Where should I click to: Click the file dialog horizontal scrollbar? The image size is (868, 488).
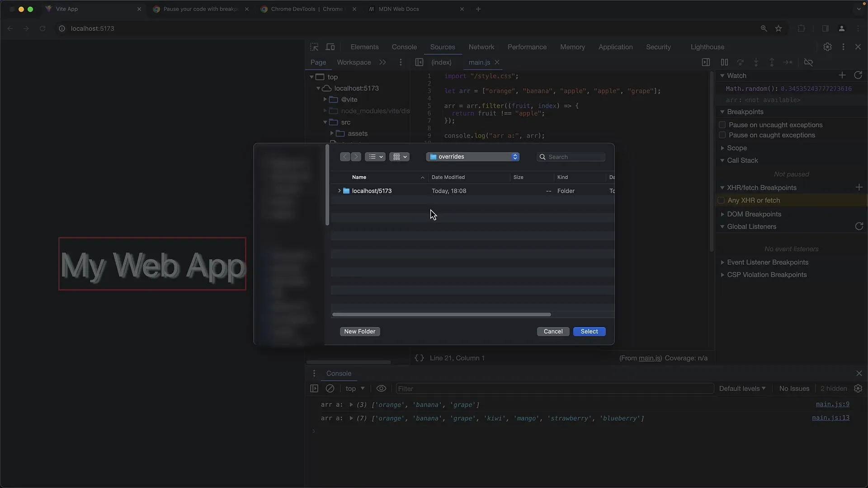(x=441, y=314)
